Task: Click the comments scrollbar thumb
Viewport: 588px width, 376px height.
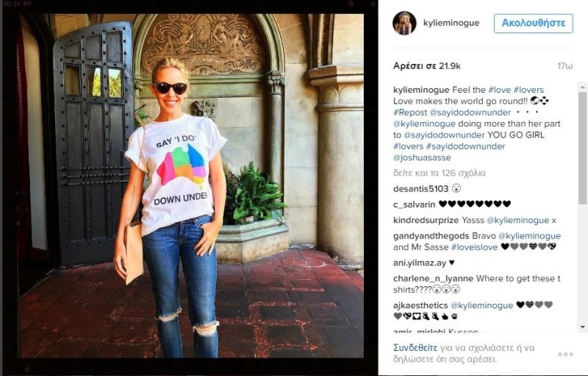Action: 582,148
